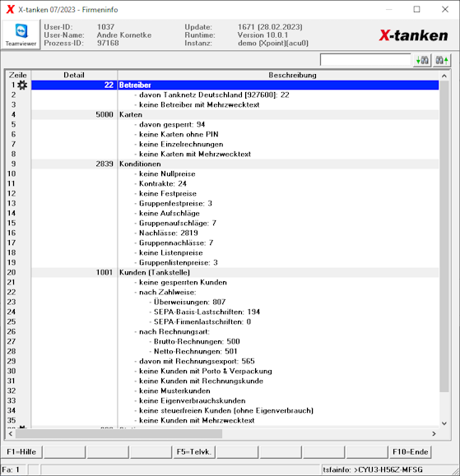This screenshot has height=476, width=460.
Task: Click the search-down binoculars icon
Action: [x=422, y=60]
